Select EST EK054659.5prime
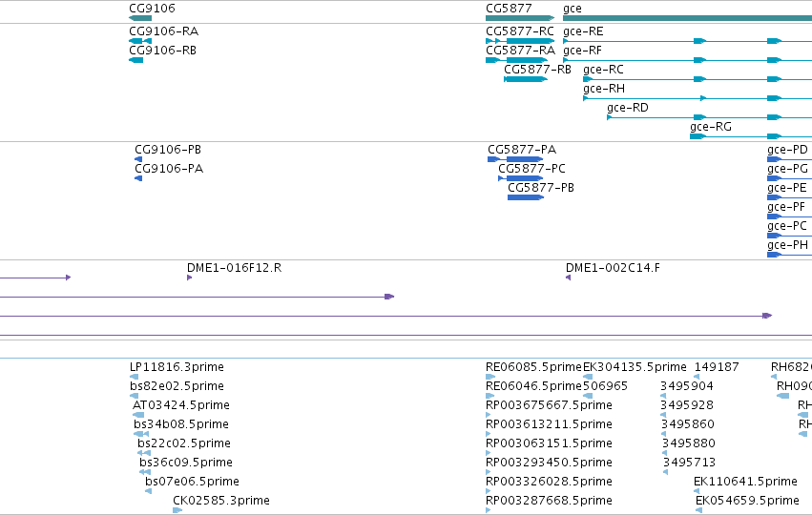 pyautogui.click(x=699, y=510)
